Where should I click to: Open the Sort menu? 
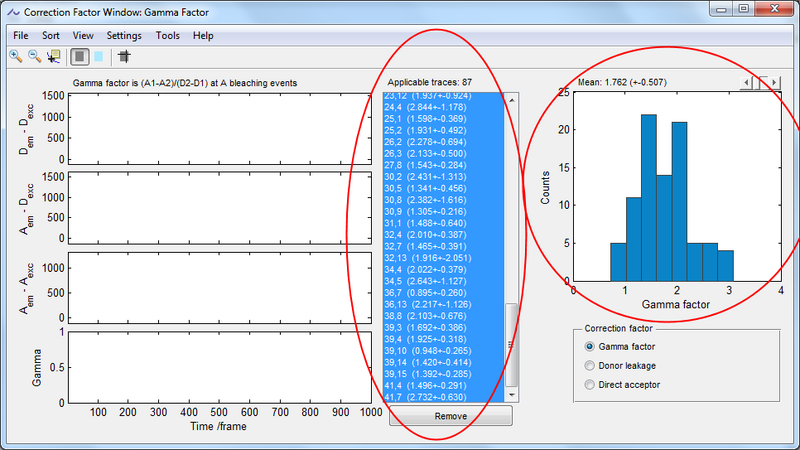point(51,35)
